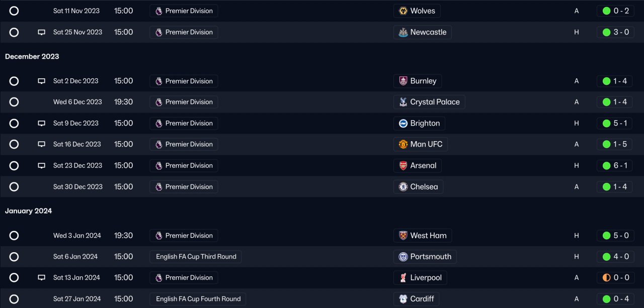Click the Newcastle club crest
The width and height of the screenshot is (644, 308).
pos(403,32)
